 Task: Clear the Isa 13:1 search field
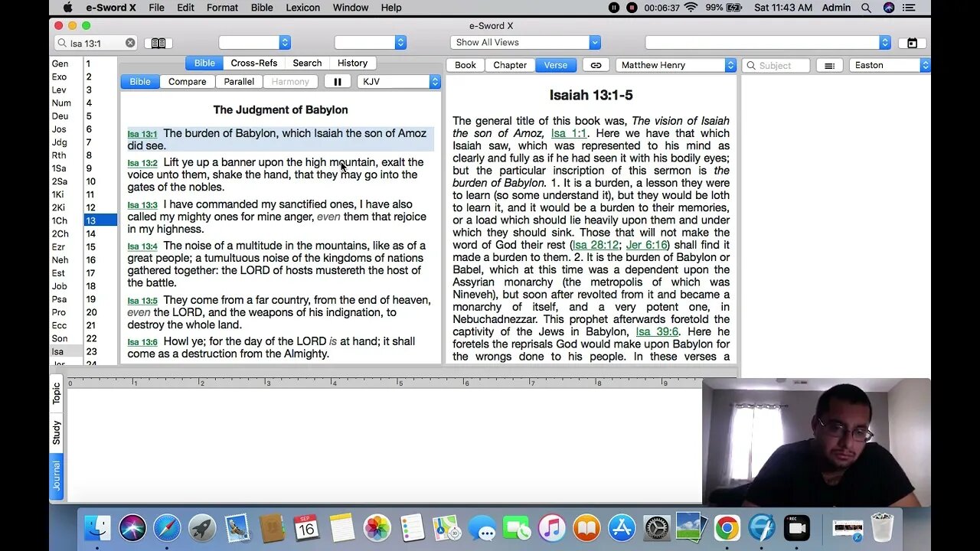click(130, 43)
